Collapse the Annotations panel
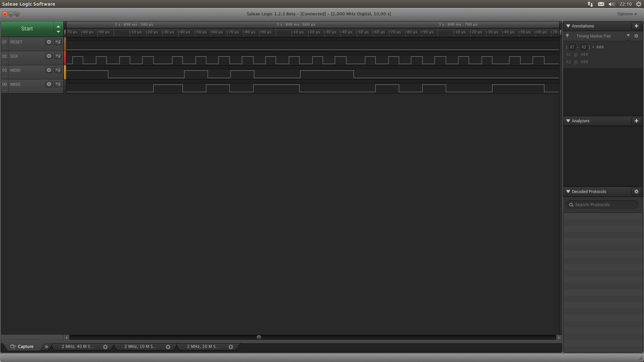Screen dimensions: 644x362 pos(568,26)
